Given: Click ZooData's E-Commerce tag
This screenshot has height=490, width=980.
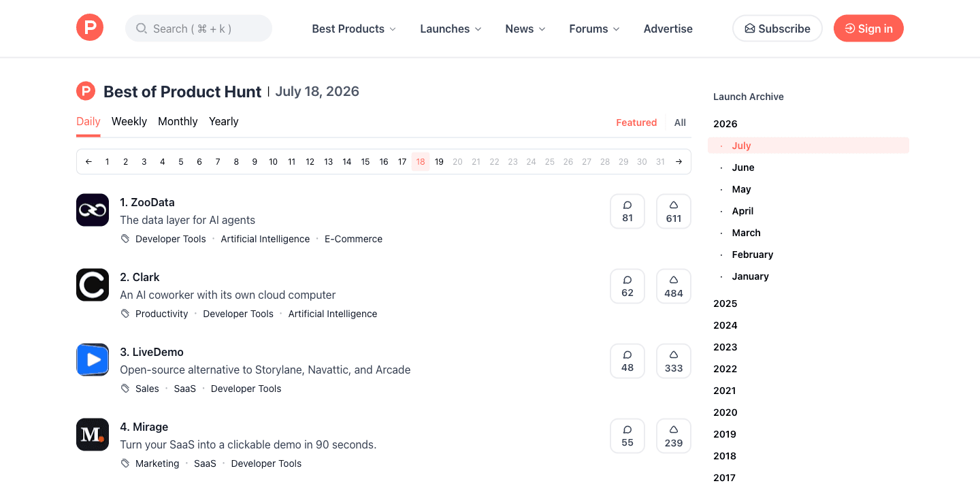Looking at the screenshot, I should tap(353, 239).
